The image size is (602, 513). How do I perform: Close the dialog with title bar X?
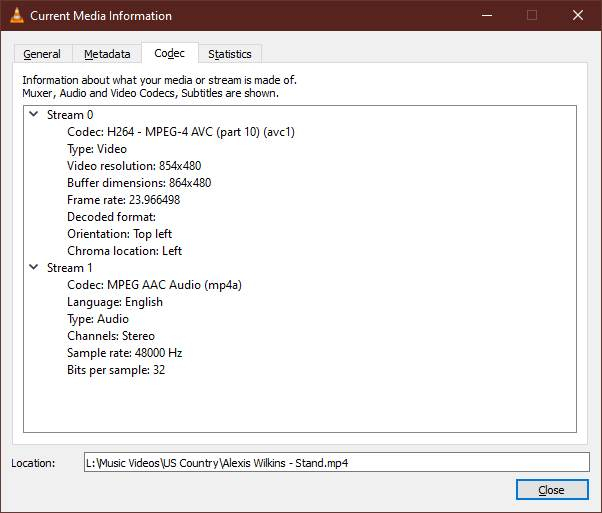click(x=578, y=16)
